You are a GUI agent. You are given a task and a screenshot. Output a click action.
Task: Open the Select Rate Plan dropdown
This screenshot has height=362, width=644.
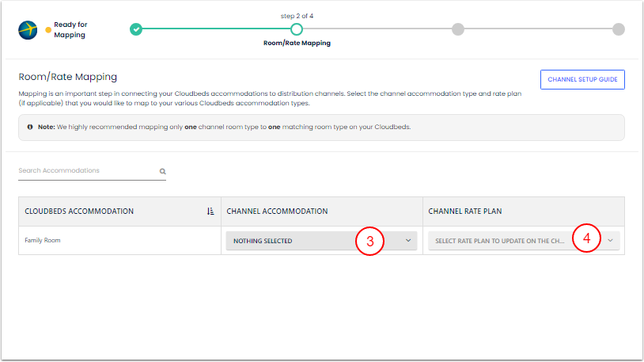[x=524, y=241]
